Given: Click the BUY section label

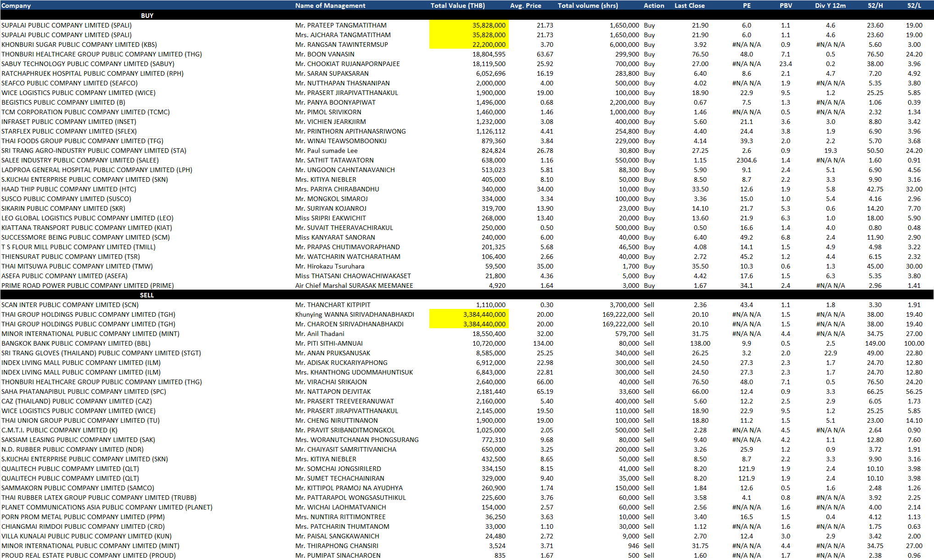Looking at the screenshot, I should pos(147,16).
